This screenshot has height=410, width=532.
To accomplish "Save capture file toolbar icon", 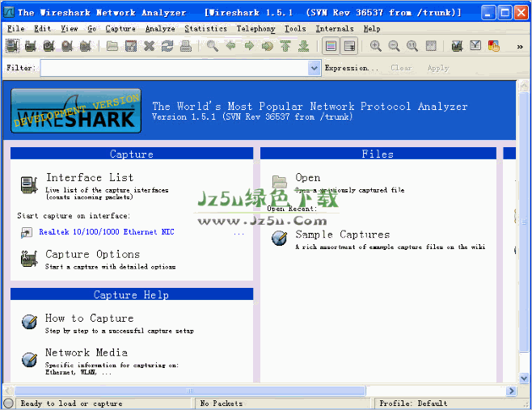I will click(131, 46).
